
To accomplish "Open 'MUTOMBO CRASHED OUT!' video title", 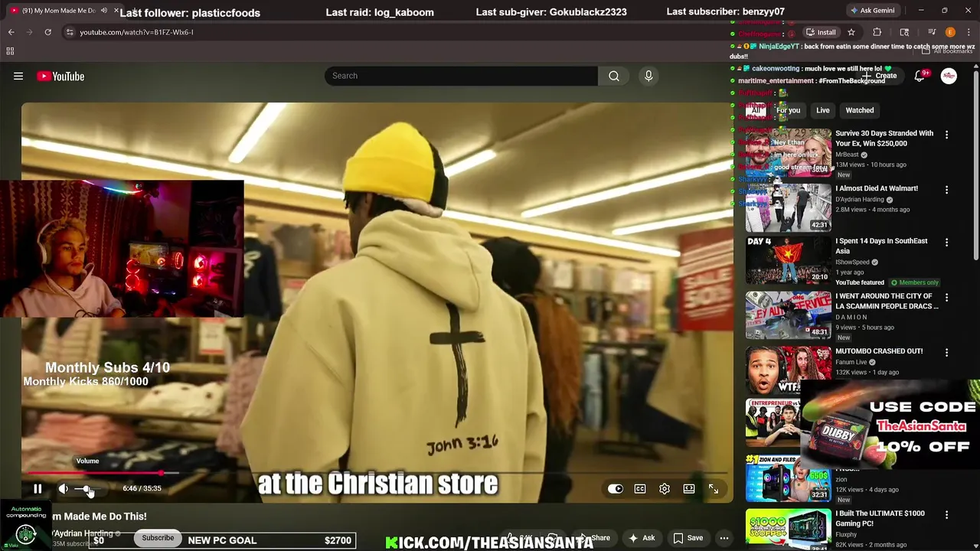I will pos(879,351).
